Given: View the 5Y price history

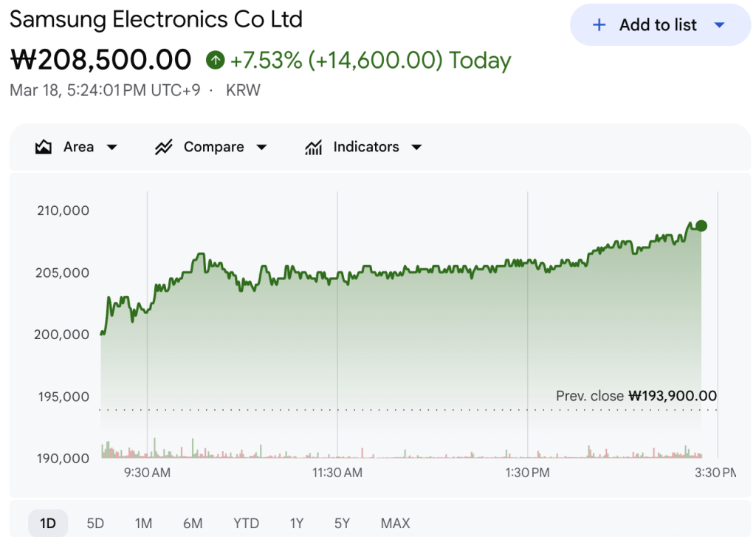Looking at the screenshot, I should (342, 524).
